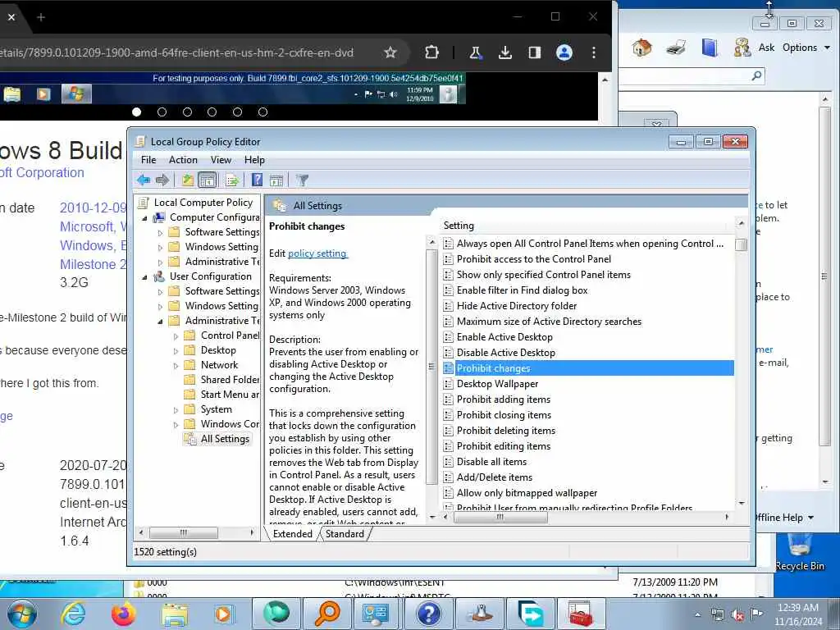Expand the System tree folder
Image resolution: width=840 pixels, height=630 pixels.
click(176, 410)
